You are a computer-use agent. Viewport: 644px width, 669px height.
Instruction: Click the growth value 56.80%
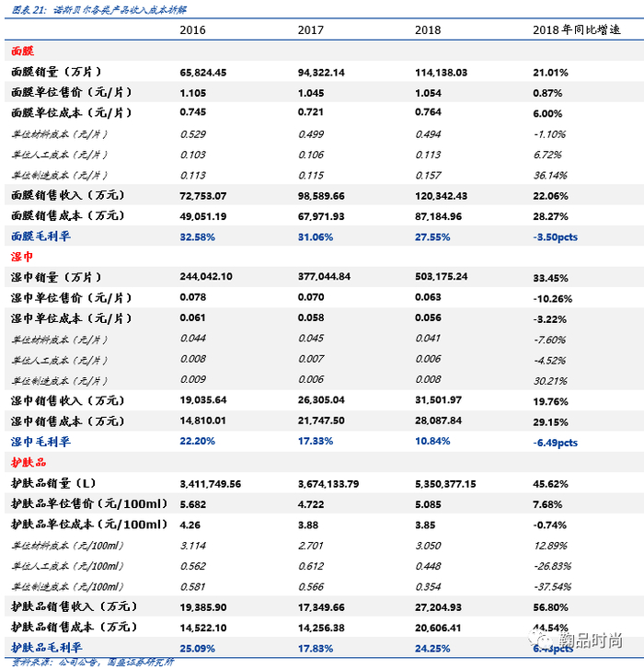[550, 607]
